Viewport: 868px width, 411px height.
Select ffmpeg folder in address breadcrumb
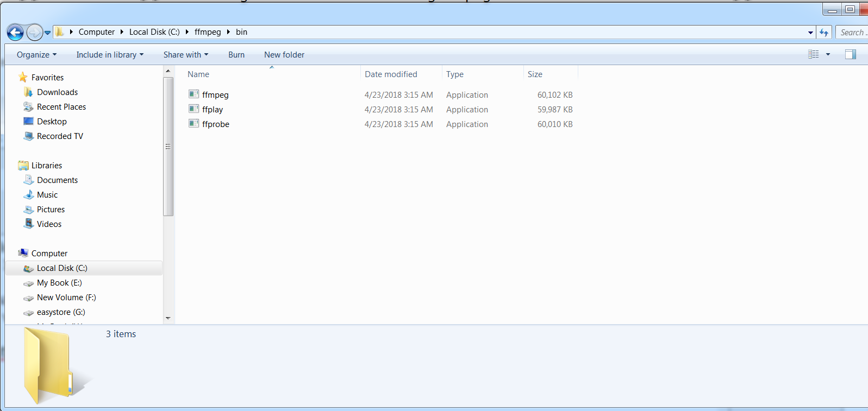[x=208, y=32]
